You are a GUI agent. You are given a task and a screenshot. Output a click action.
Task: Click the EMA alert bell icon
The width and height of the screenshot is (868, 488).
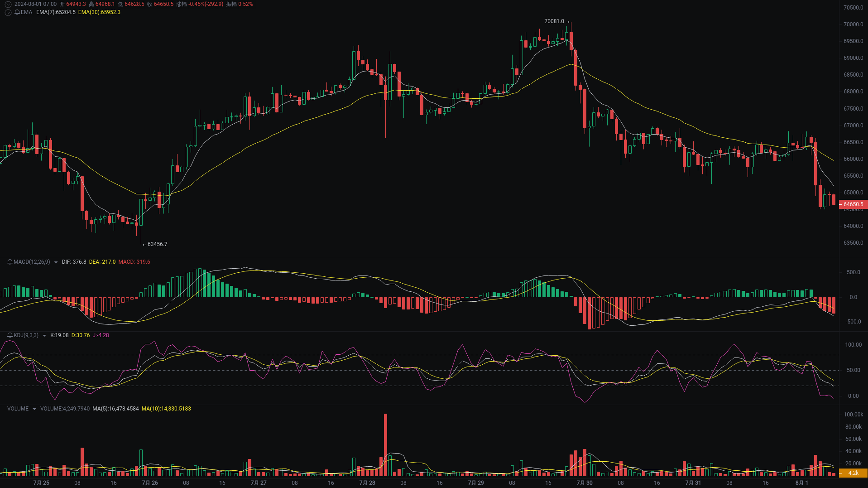17,12
